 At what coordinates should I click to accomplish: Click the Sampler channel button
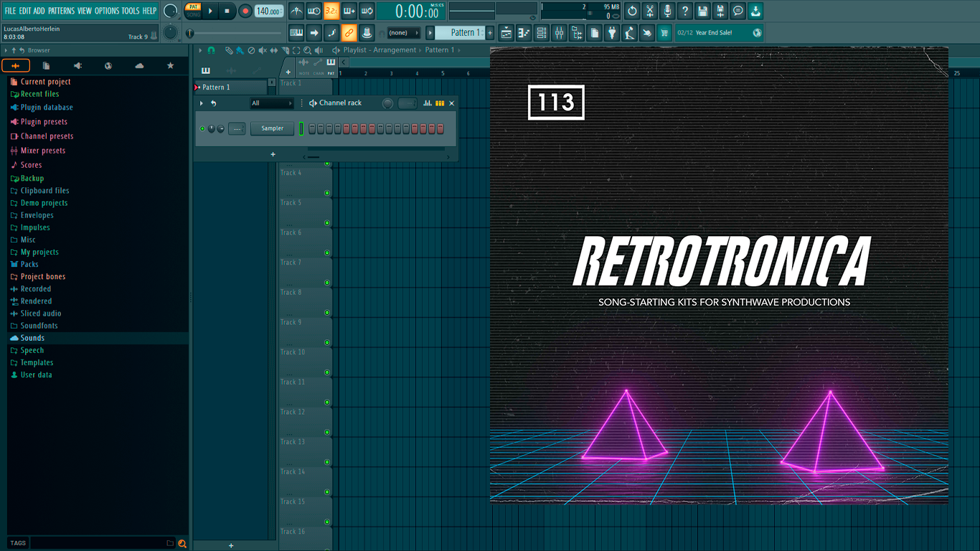click(272, 128)
